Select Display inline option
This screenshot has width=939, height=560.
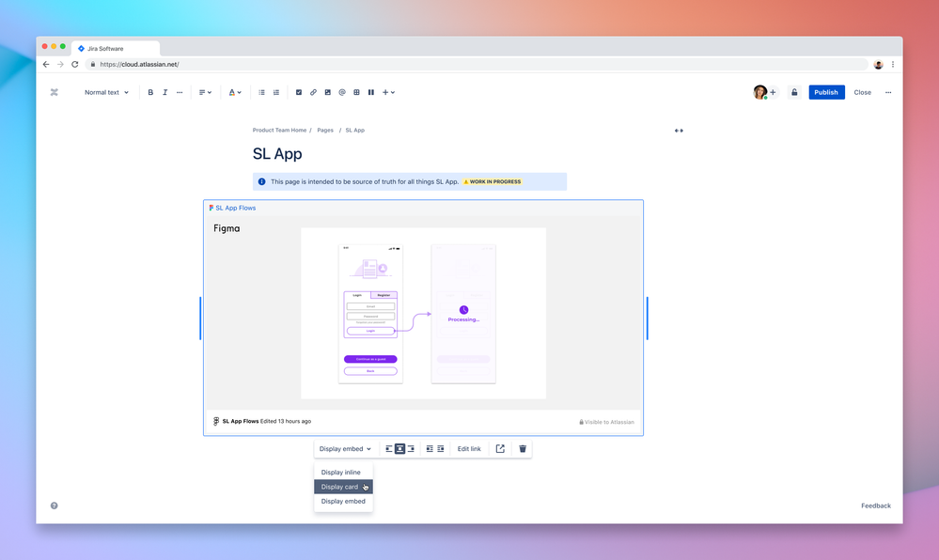[344, 472]
